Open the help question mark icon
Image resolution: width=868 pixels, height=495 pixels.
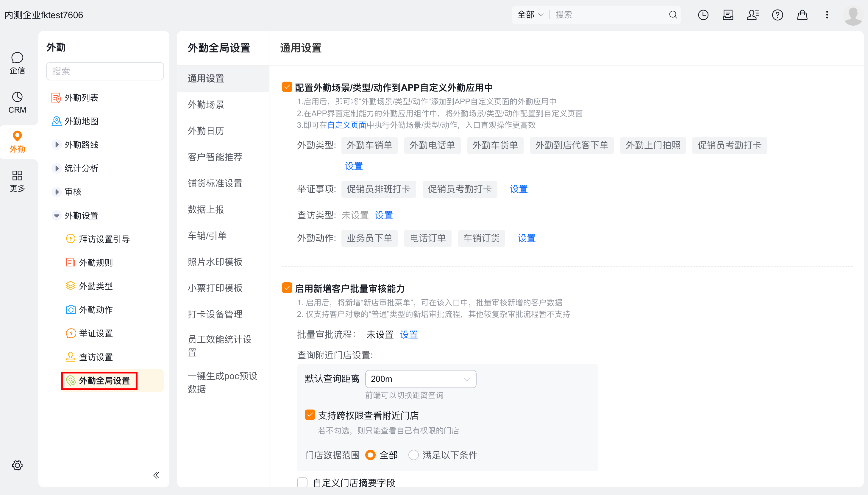[x=777, y=15]
